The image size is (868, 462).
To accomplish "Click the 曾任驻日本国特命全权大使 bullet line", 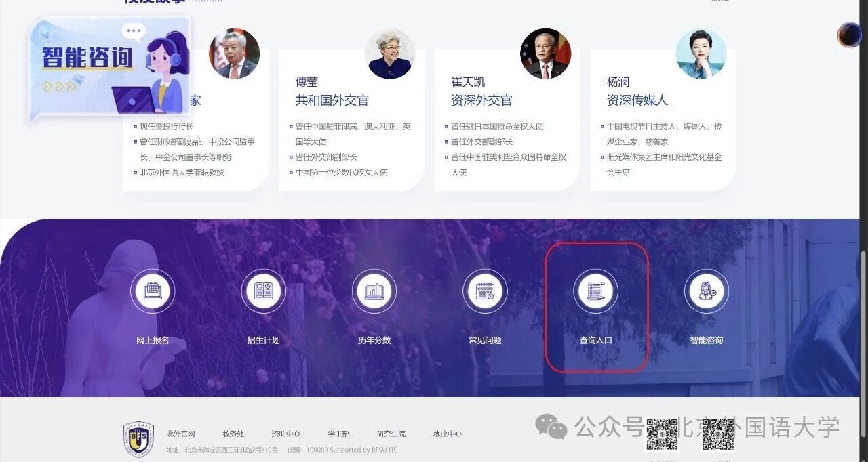I will (497, 126).
